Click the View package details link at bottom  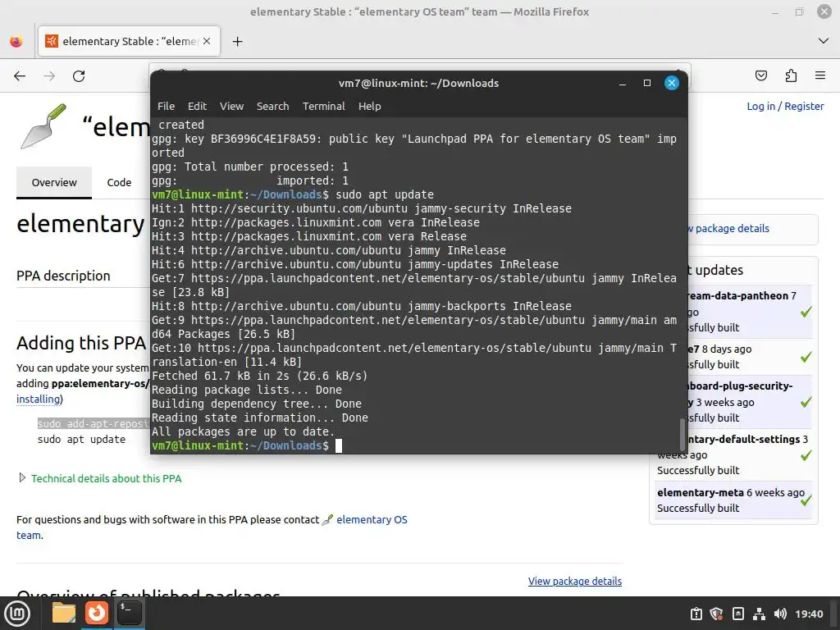tap(575, 582)
